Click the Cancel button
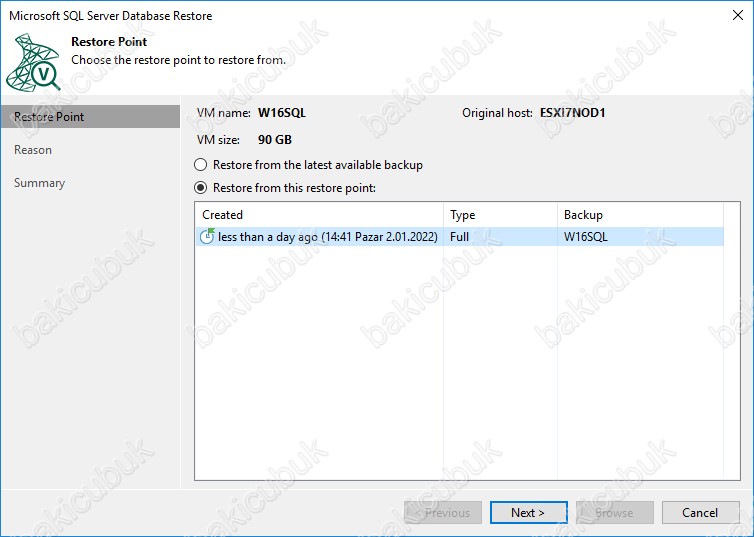754x537 pixels. pos(700,512)
